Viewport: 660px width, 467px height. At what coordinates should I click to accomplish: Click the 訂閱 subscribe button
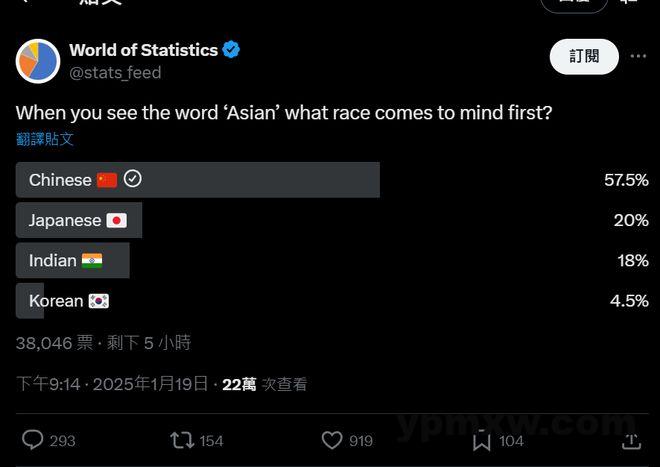tap(584, 56)
